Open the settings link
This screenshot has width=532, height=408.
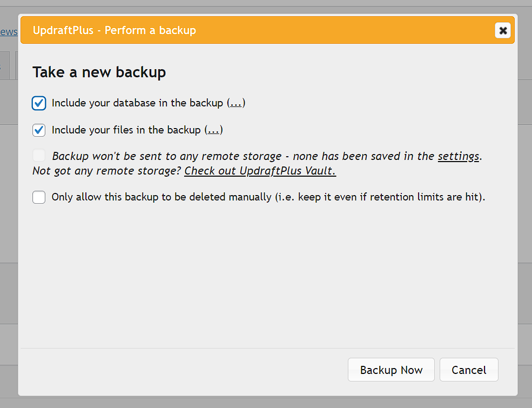pos(458,157)
